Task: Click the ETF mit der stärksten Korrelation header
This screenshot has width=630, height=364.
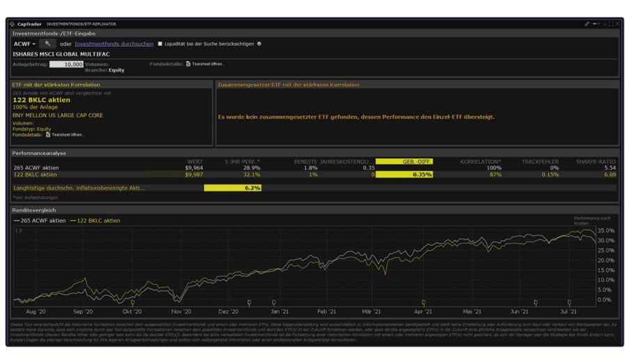Action: point(56,85)
